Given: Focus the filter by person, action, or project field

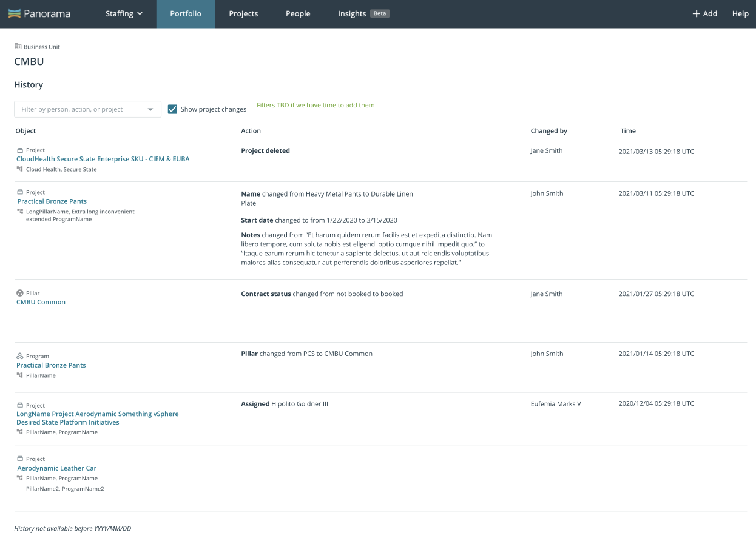Looking at the screenshot, I should [x=87, y=109].
